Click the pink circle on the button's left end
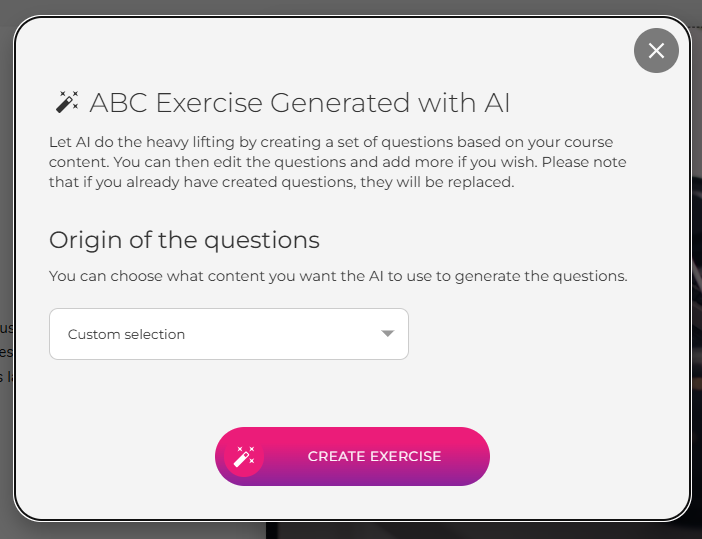Image resolution: width=702 pixels, height=539 pixels. tap(243, 457)
